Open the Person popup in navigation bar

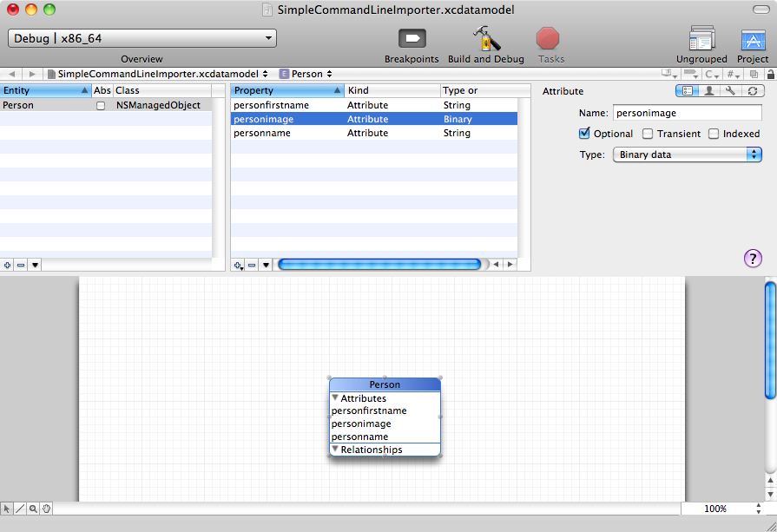click(306, 74)
